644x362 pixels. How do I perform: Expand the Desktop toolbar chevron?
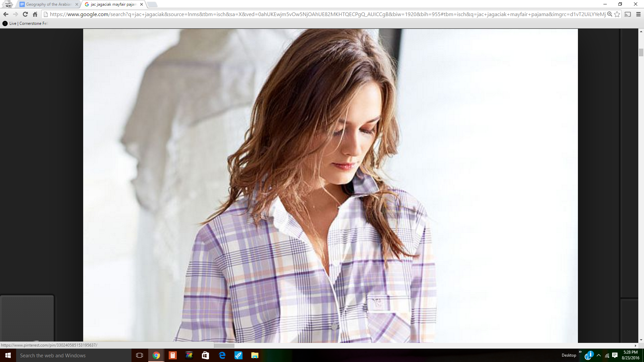pos(580,352)
